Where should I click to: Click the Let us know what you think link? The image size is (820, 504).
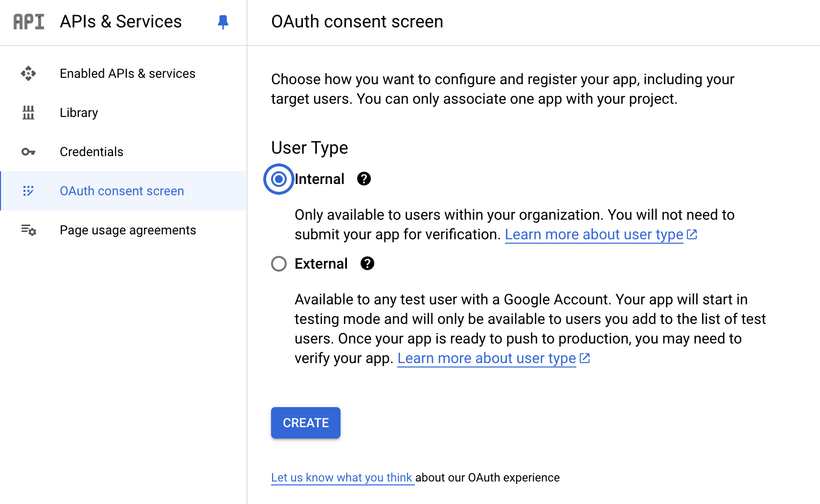click(x=342, y=478)
